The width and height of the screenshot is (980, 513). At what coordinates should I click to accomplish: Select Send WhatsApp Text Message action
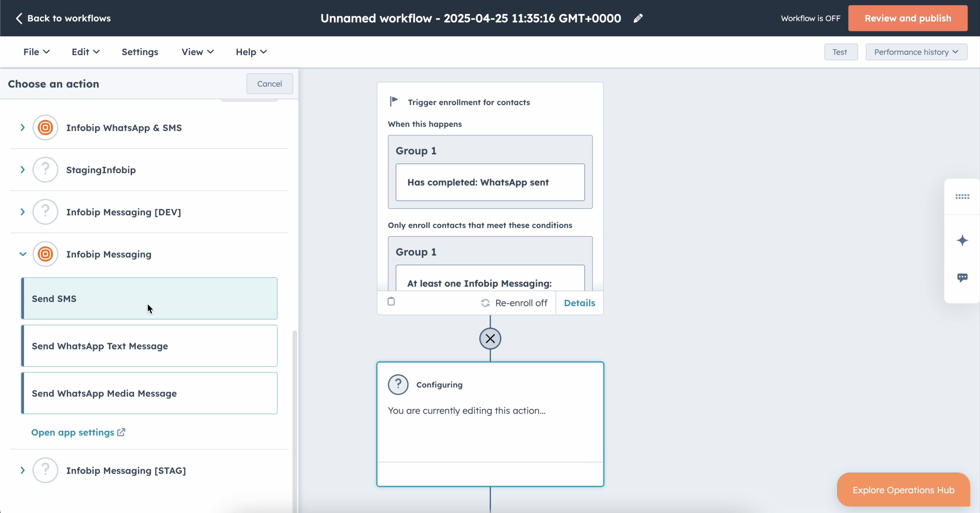(x=149, y=346)
